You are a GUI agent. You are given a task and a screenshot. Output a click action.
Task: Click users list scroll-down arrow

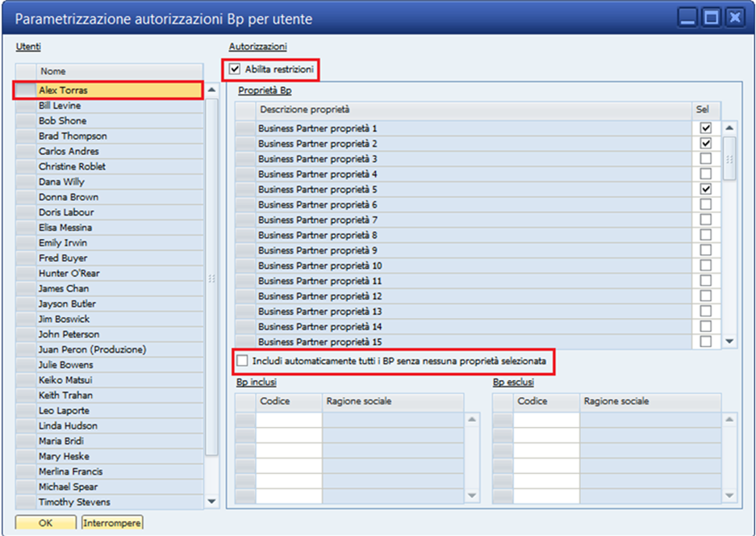click(211, 502)
